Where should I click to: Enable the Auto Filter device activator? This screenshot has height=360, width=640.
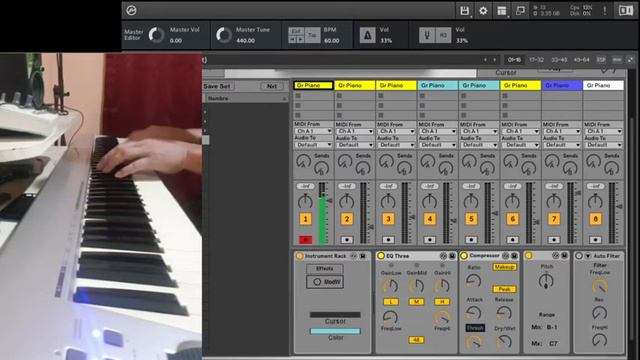579,256
